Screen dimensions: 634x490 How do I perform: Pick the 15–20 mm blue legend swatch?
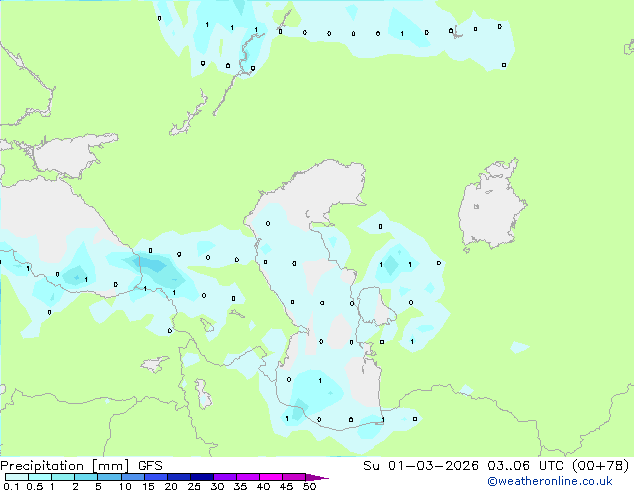click(x=156, y=477)
